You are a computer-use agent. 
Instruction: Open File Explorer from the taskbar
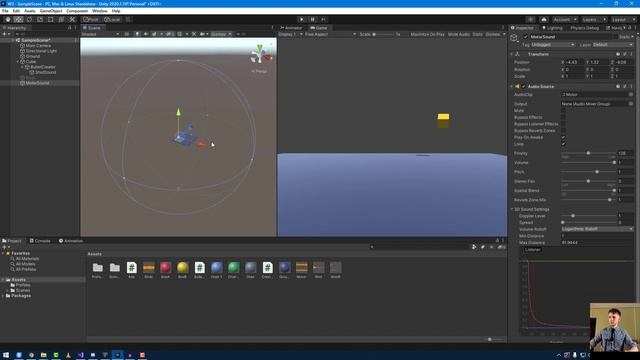point(44,355)
